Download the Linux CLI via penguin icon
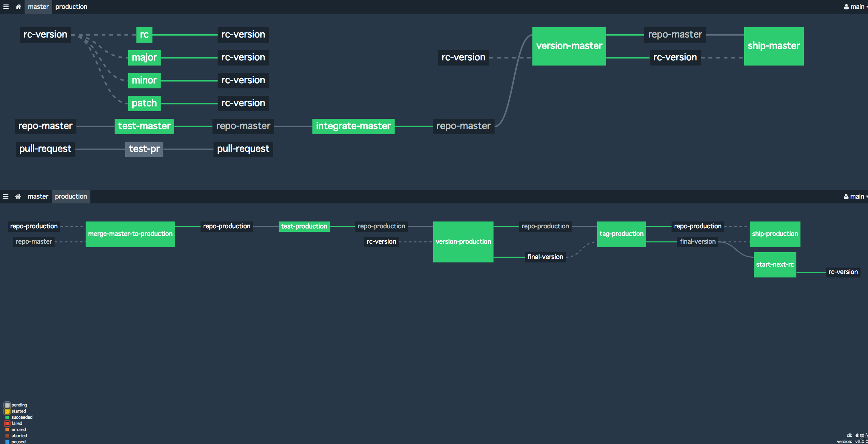Image resolution: width=868 pixels, height=444 pixels. click(x=866, y=435)
